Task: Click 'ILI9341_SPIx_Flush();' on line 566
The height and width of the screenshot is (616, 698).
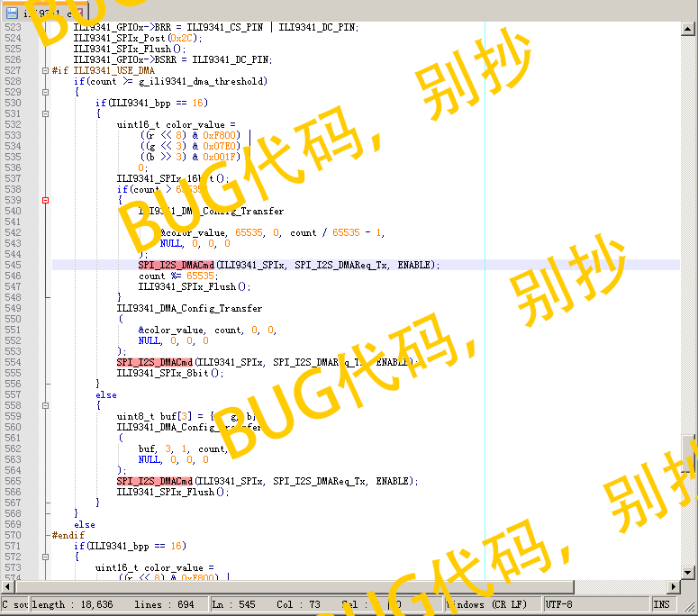Action: click(x=173, y=492)
